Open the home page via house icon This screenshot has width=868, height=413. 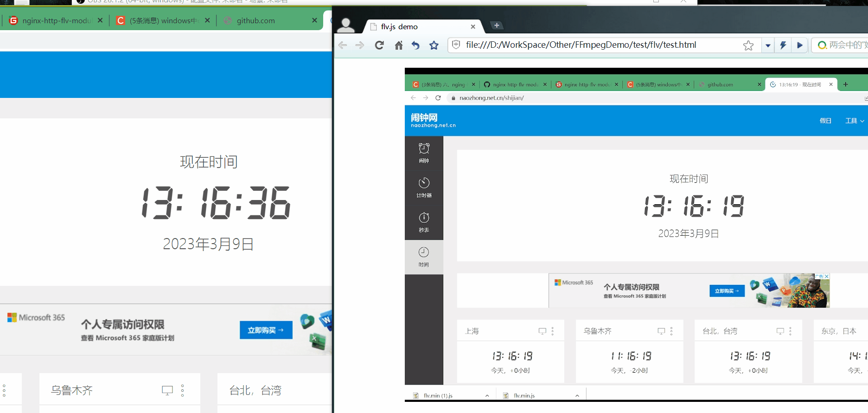click(399, 45)
